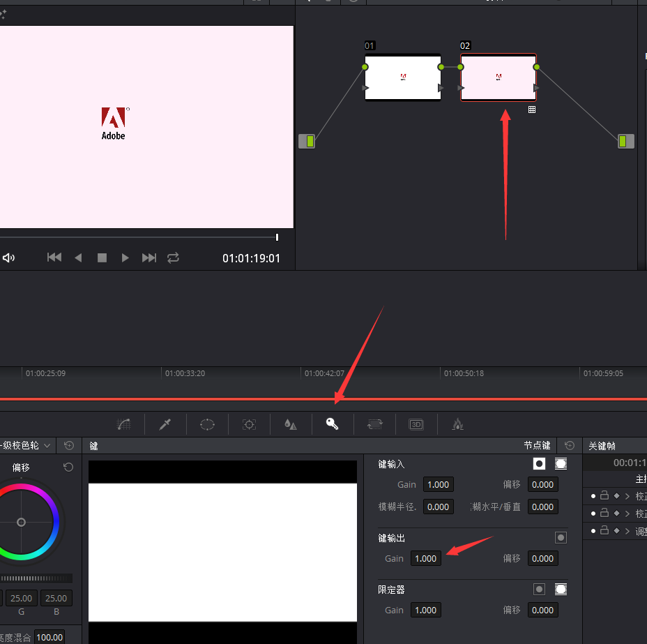Click the 偏移 color wheel center point
The width and height of the screenshot is (647, 644).
[21, 522]
